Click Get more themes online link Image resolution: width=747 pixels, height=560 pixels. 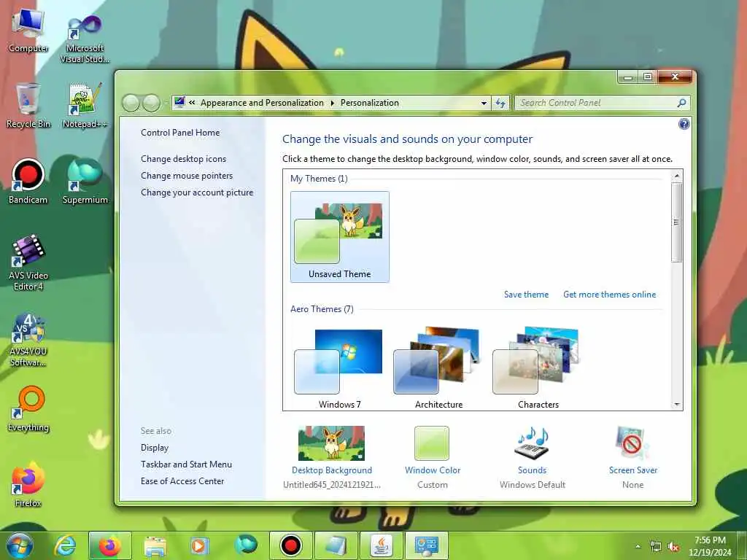(609, 295)
